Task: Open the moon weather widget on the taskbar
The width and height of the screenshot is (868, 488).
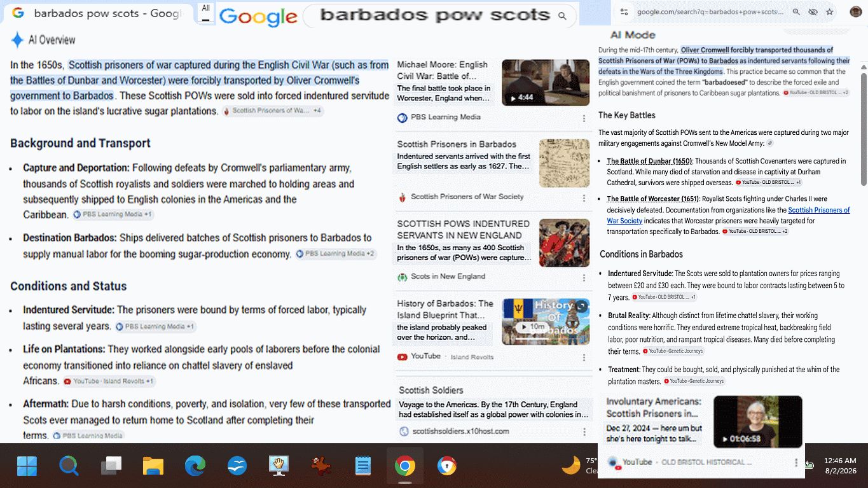Action: tap(571, 466)
